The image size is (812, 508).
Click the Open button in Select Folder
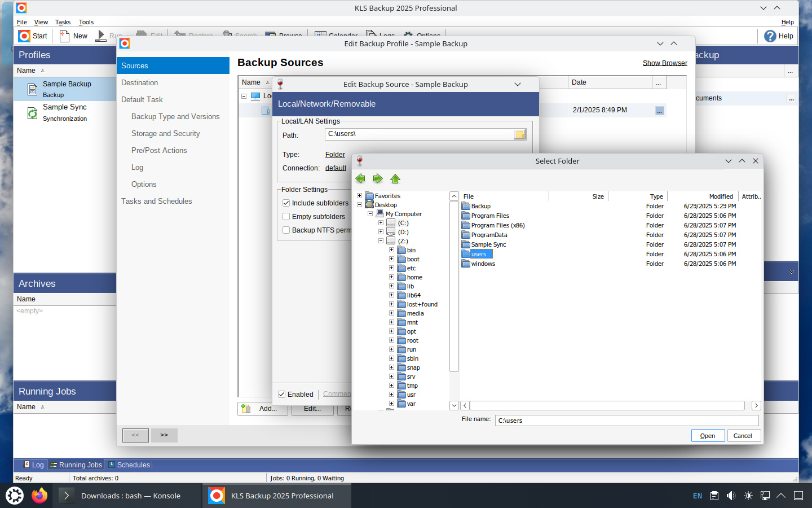pyautogui.click(x=707, y=435)
